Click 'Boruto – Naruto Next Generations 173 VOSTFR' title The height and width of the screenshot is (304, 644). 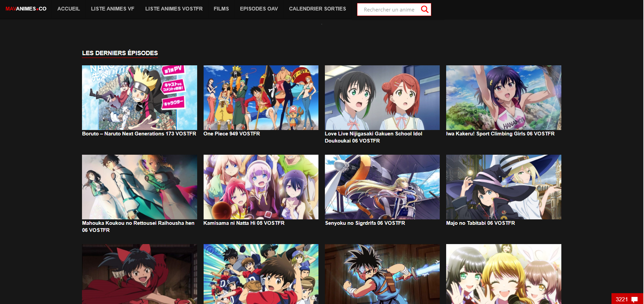tap(139, 134)
